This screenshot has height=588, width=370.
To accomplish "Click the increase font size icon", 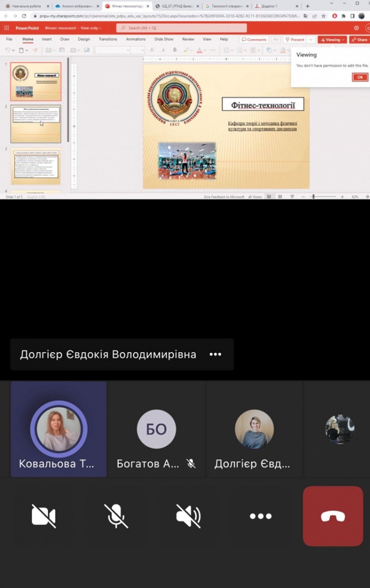I will [153, 50].
